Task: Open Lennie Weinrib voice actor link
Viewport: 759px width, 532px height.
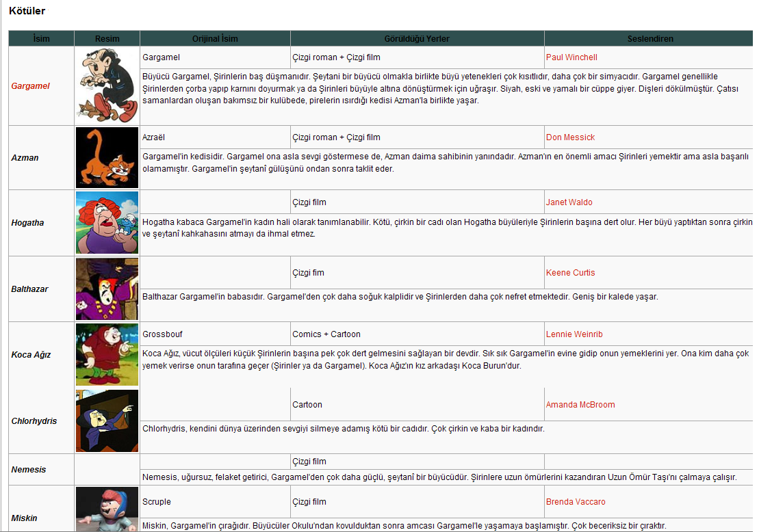Action: pyautogui.click(x=575, y=334)
